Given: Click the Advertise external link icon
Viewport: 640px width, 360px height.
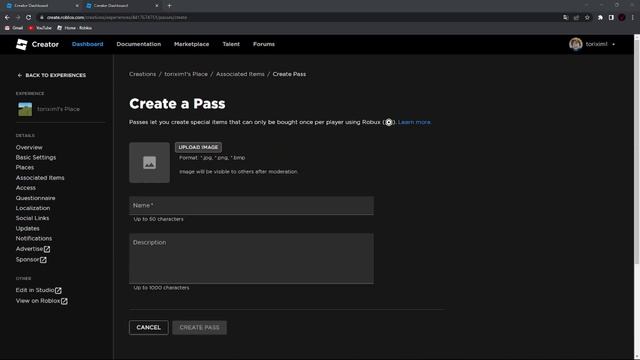Looking at the screenshot, I should click(x=47, y=249).
